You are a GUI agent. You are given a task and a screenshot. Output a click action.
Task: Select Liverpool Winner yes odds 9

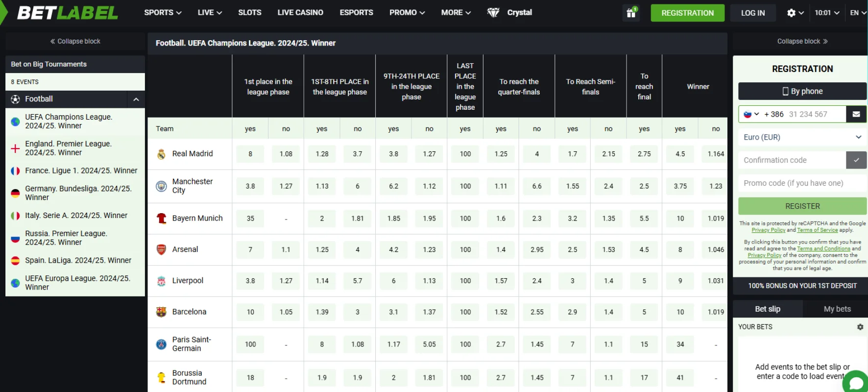680,281
